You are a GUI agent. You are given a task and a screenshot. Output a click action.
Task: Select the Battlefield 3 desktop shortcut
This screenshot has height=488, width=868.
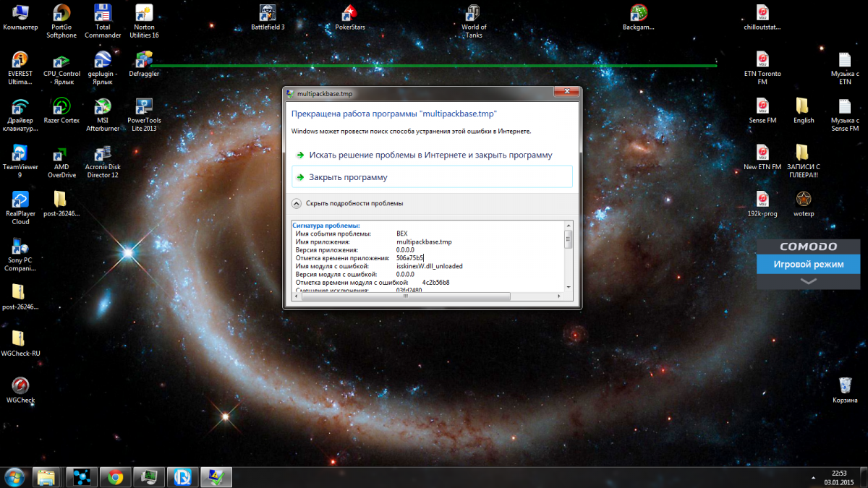click(x=268, y=13)
